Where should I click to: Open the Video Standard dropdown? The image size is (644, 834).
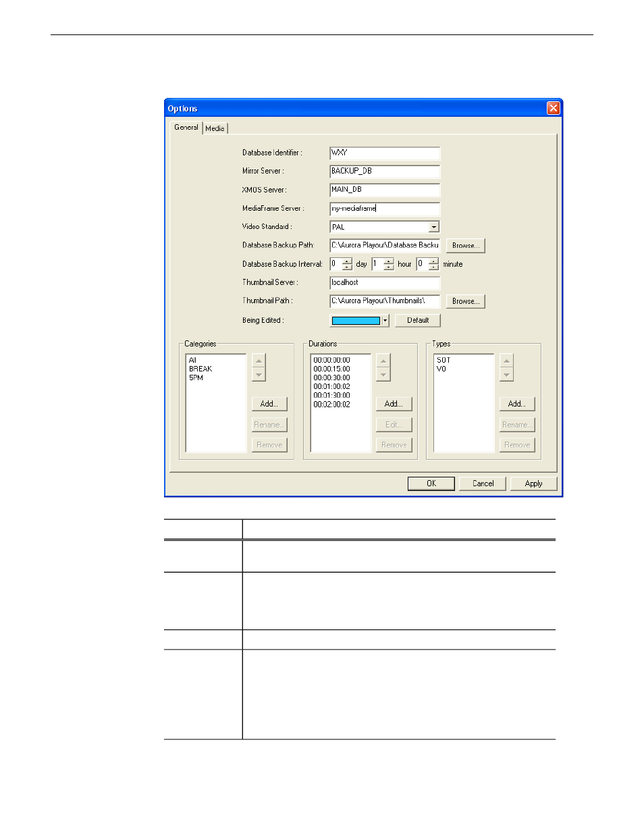coord(434,227)
